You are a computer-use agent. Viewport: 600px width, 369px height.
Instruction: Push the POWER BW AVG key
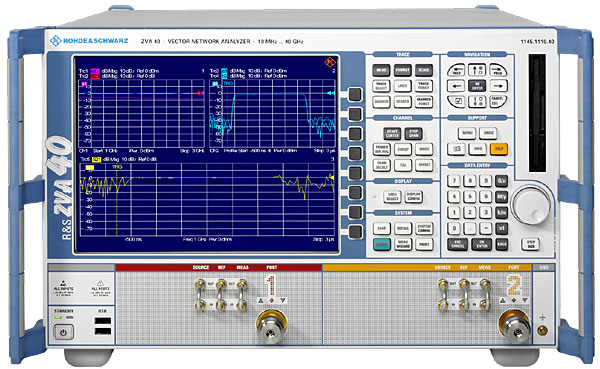(382, 149)
